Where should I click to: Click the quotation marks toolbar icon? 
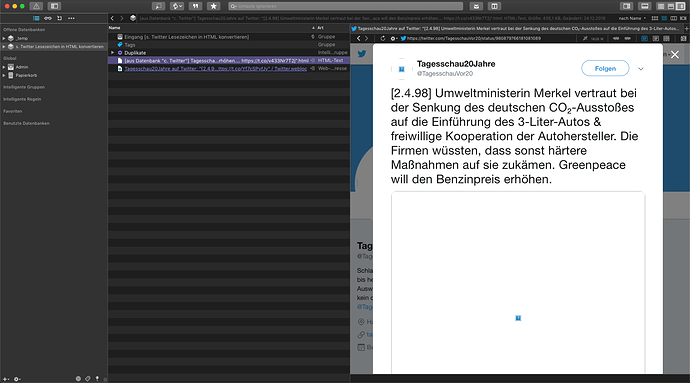coord(195,6)
